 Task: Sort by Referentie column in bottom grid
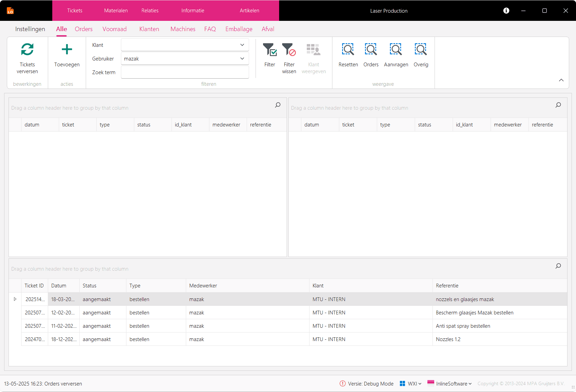[499, 286]
